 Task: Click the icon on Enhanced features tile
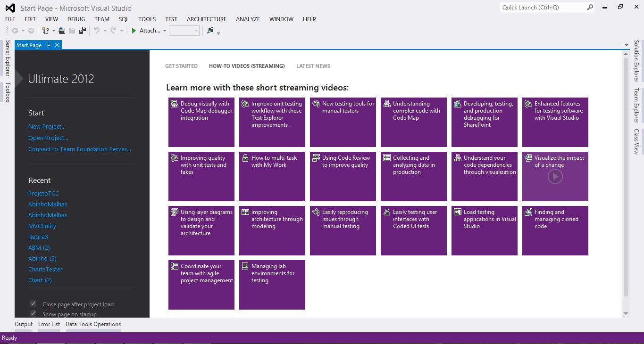click(528, 104)
